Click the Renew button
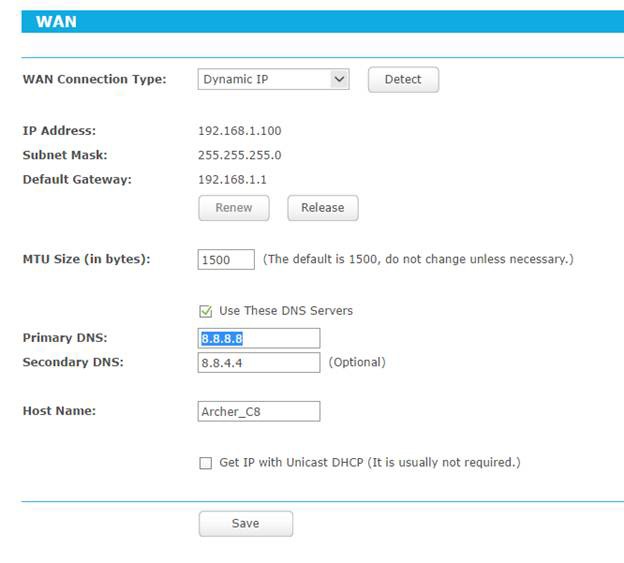This screenshot has height=563, width=624. [x=234, y=208]
